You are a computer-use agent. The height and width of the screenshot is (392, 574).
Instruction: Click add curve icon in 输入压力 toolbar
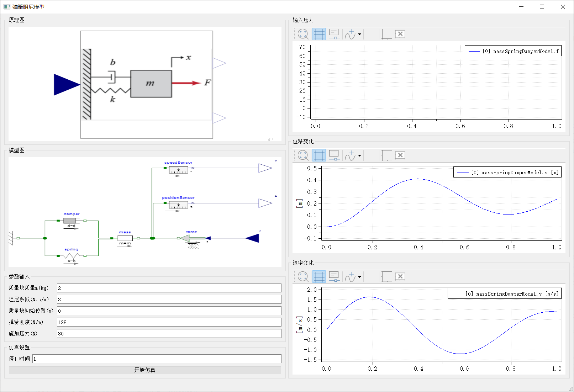pyautogui.click(x=350, y=34)
